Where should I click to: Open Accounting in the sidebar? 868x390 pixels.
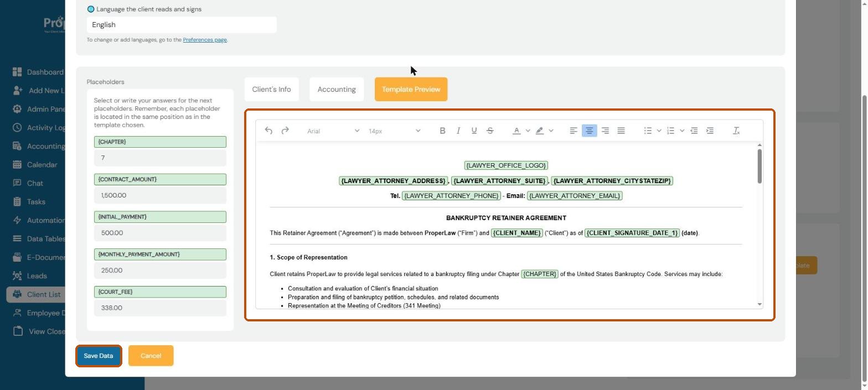39,146
